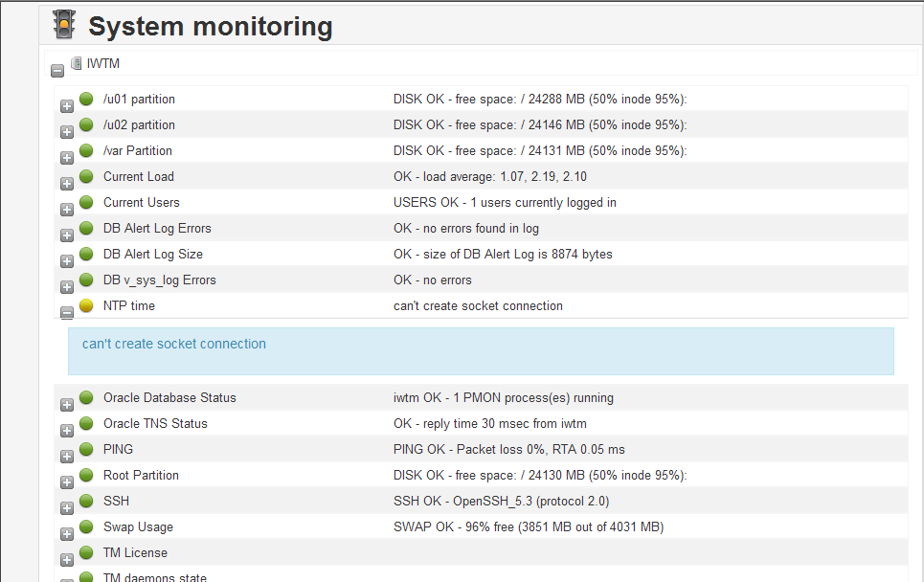Click the traffic light System monitoring icon
The width and height of the screenshot is (924, 582).
click(x=64, y=25)
